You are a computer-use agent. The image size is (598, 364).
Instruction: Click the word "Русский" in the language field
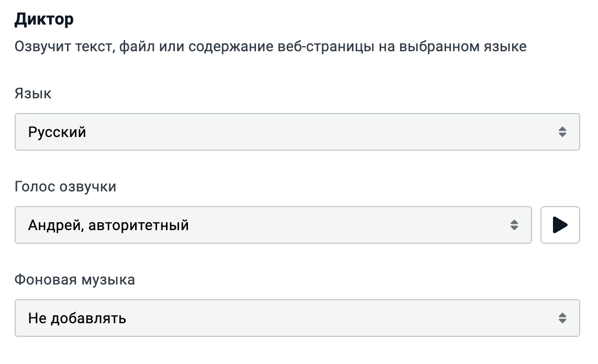(57, 132)
